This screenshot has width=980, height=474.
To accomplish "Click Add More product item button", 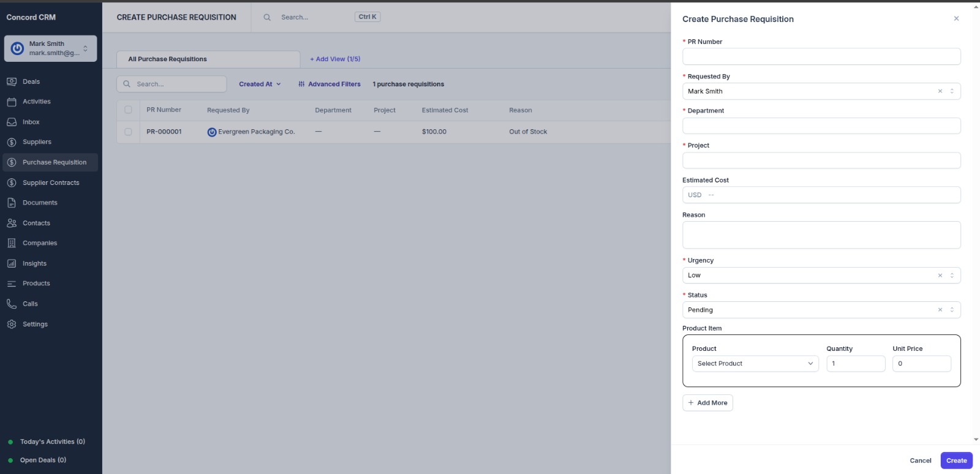I will tap(707, 403).
